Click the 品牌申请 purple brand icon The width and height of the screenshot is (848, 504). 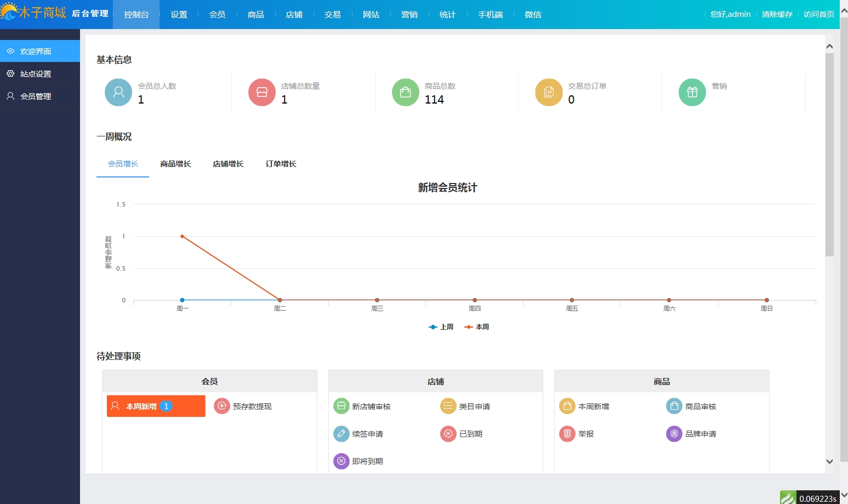(x=674, y=434)
